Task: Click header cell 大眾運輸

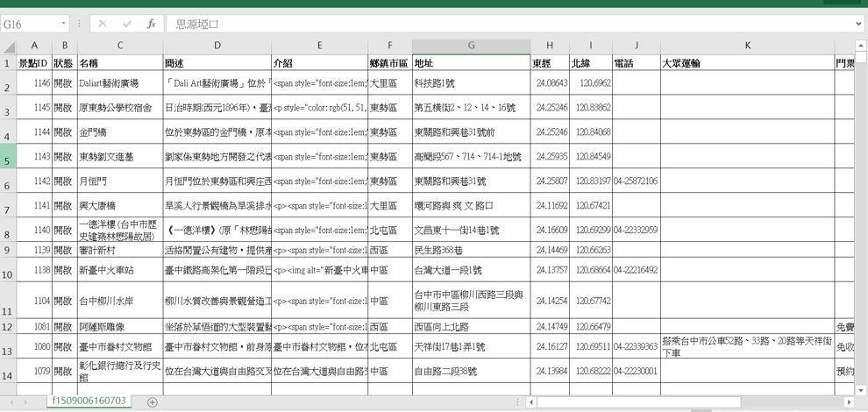Action: point(747,63)
